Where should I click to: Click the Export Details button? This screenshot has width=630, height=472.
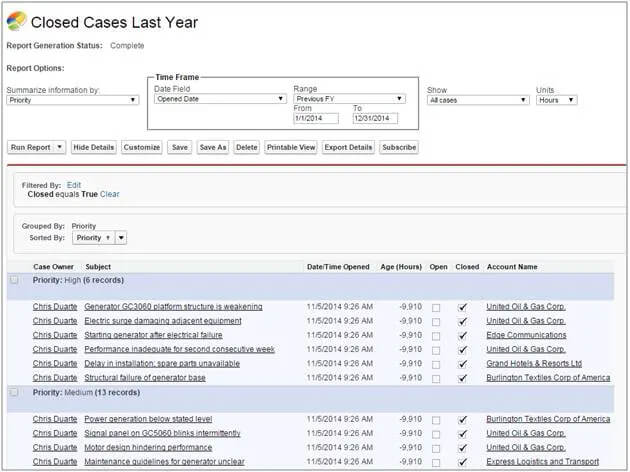[x=348, y=147]
